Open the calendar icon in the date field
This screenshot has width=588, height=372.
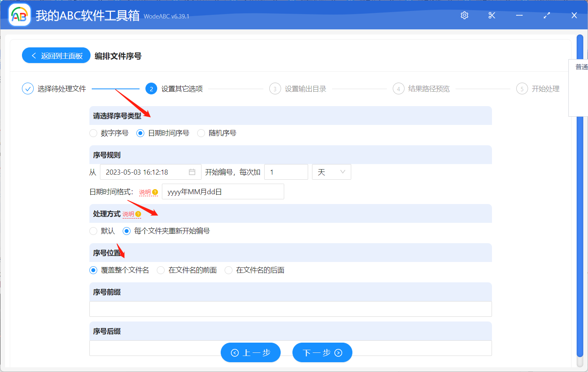192,172
